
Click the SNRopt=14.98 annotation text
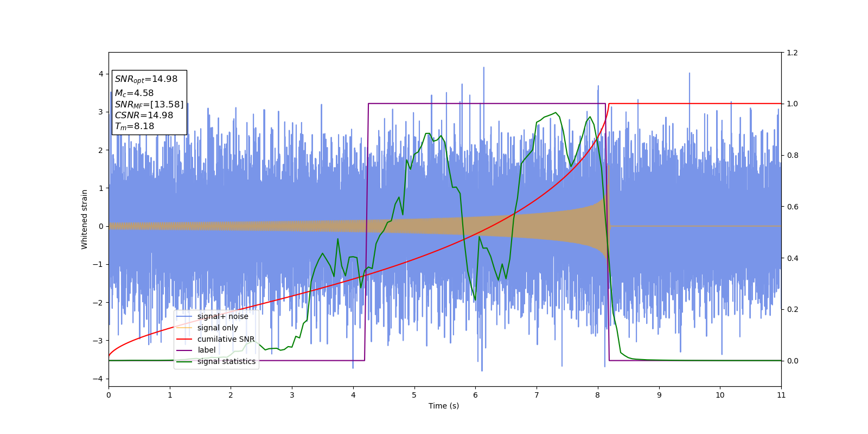146,79
